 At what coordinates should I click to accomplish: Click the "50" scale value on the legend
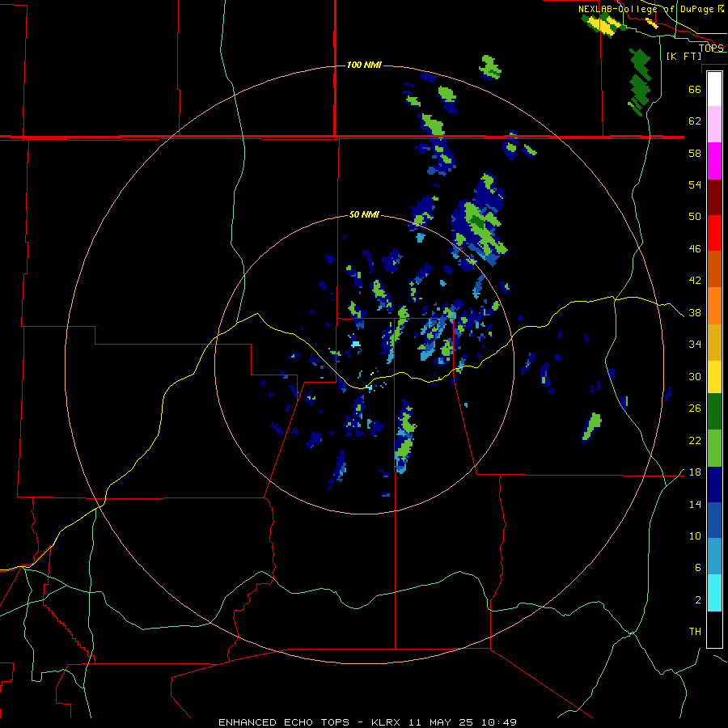(695, 216)
